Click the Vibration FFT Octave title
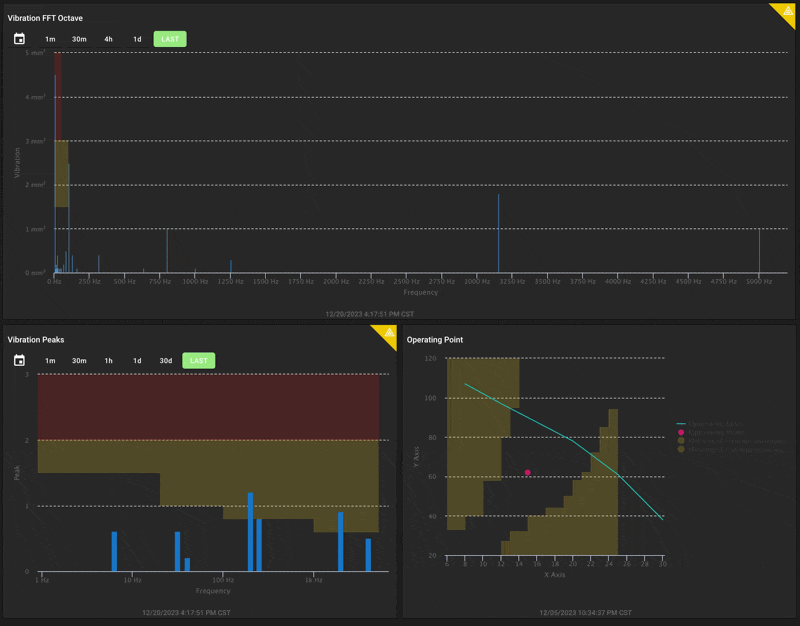This screenshot has width=800, height=626. [45, 18]
